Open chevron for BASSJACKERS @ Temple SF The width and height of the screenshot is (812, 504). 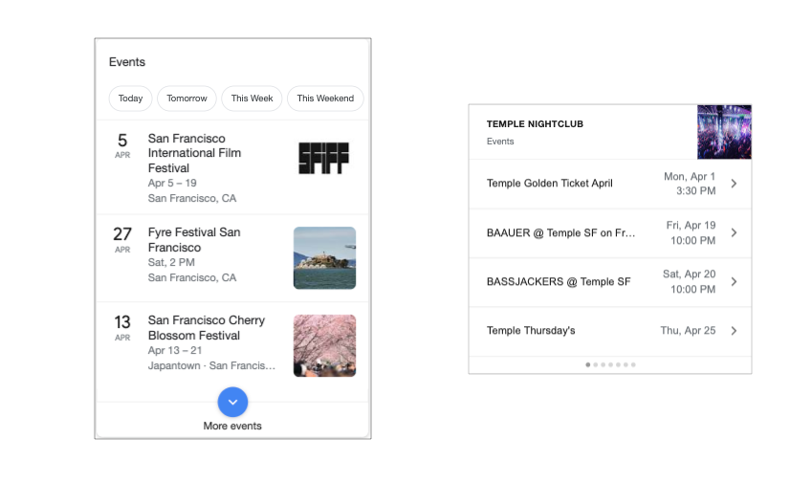click(734, 281)
